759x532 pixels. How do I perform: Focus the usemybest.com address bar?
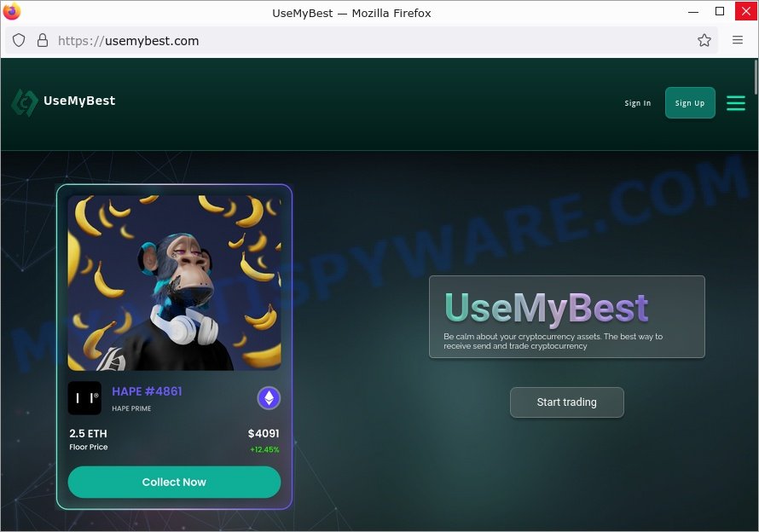361,40
